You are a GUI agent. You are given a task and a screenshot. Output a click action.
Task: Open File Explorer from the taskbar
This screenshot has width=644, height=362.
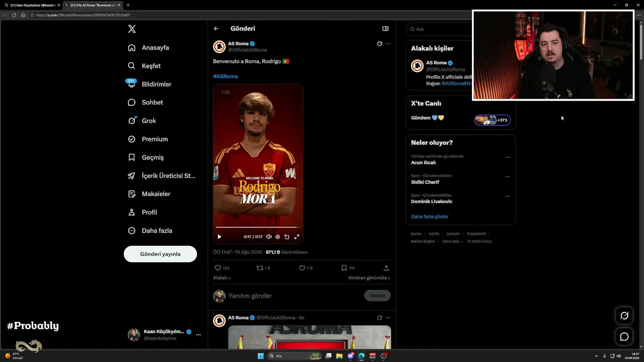point(340,356)
